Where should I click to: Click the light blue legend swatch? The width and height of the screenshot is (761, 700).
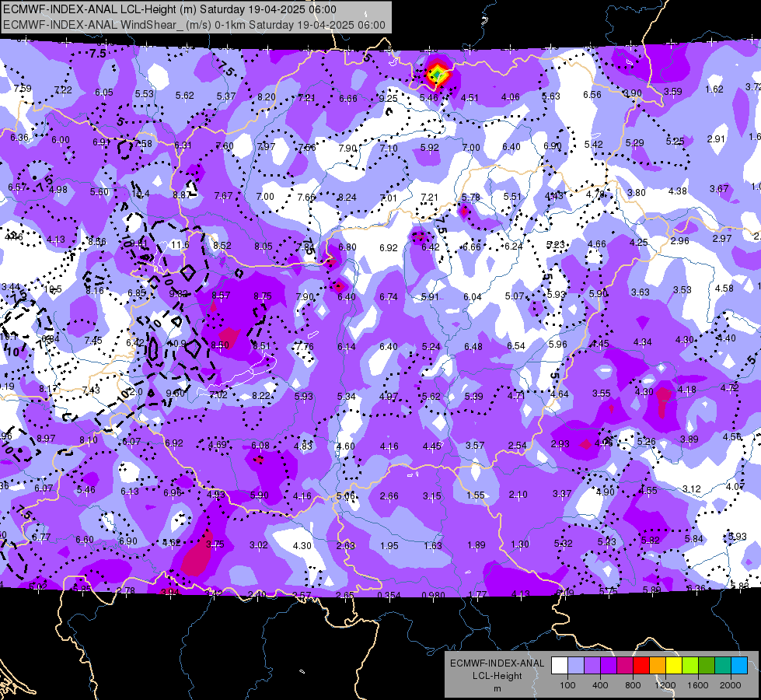tap(576, 666)
